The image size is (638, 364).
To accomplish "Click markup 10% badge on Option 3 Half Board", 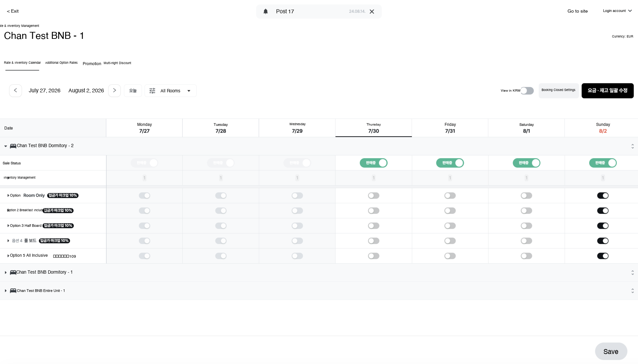I will click(58, 226).
